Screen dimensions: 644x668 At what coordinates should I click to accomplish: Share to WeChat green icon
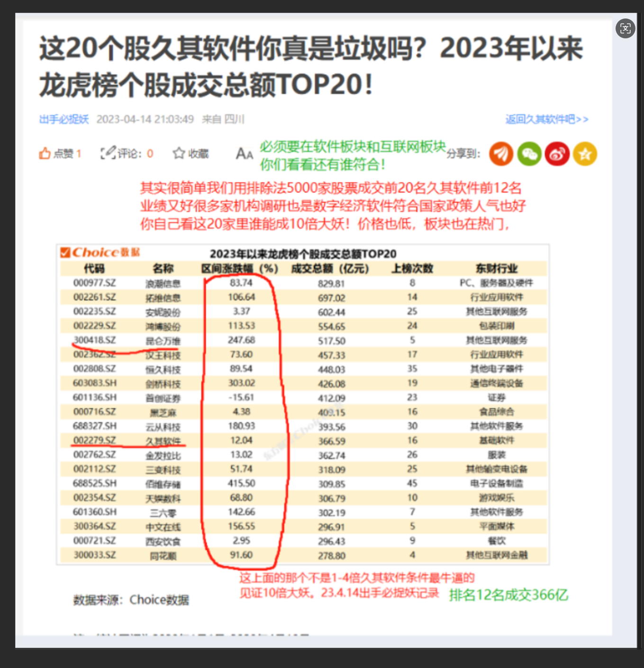point(529,154)
